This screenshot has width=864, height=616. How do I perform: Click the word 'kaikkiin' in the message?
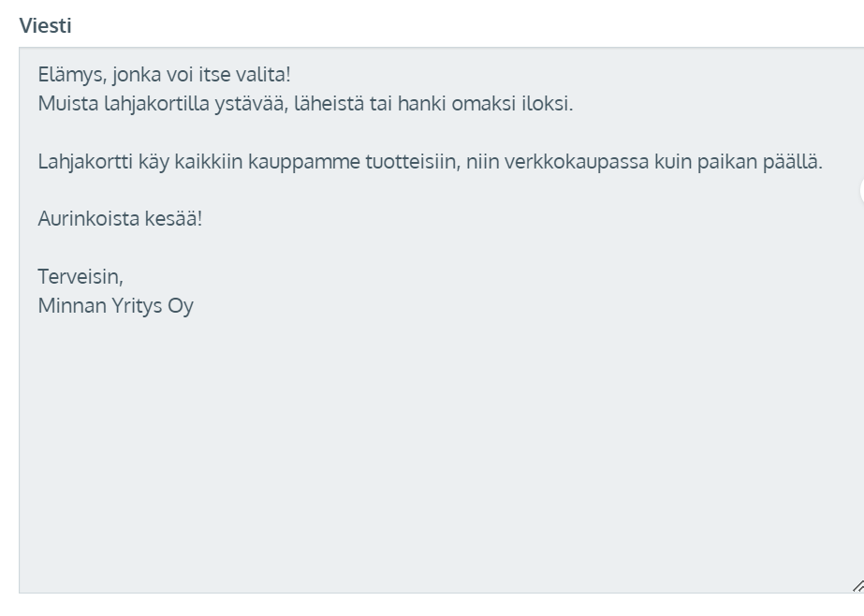pyautogui.click(x=209, y=161)
